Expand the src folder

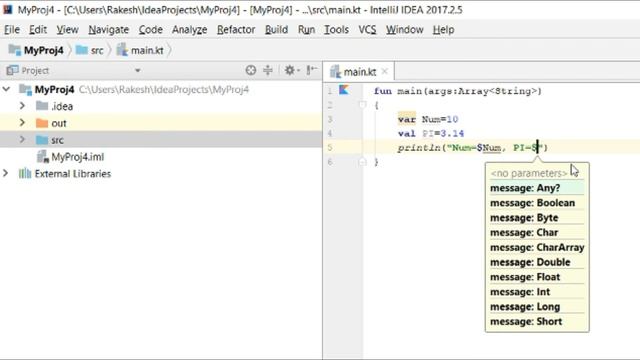22,140
